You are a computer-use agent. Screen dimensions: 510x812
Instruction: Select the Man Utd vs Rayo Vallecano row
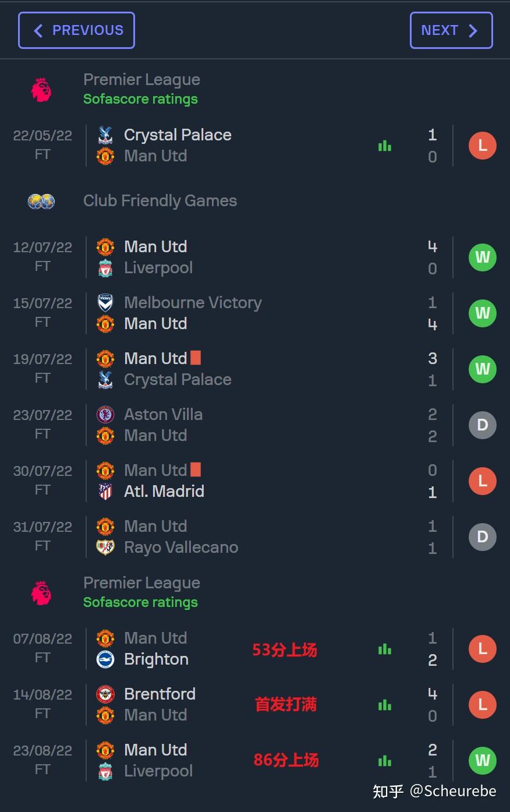point(255,537)
